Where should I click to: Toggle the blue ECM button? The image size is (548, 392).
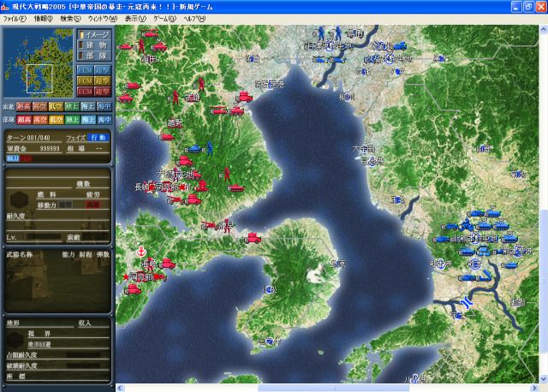86,70
